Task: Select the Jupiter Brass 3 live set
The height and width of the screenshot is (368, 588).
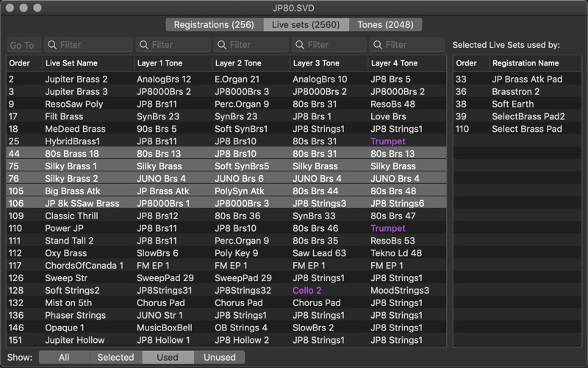Action: pos(226,91)
